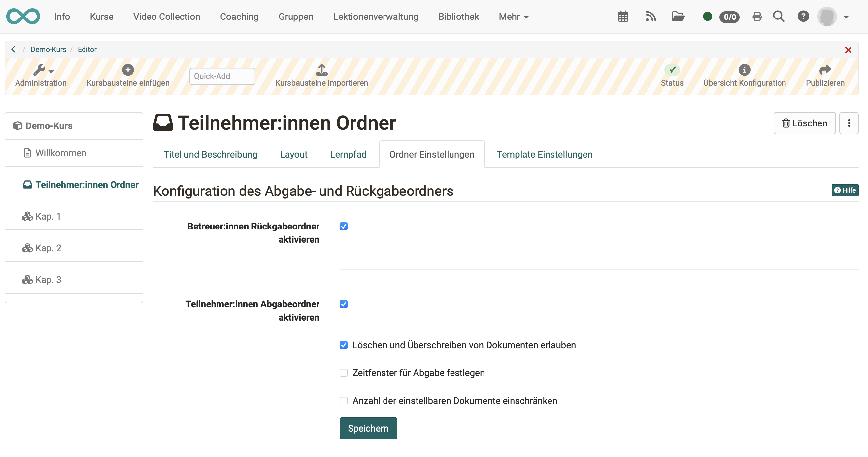Open the search magnifier icon
868x457 pixels.
coord(778,16)
